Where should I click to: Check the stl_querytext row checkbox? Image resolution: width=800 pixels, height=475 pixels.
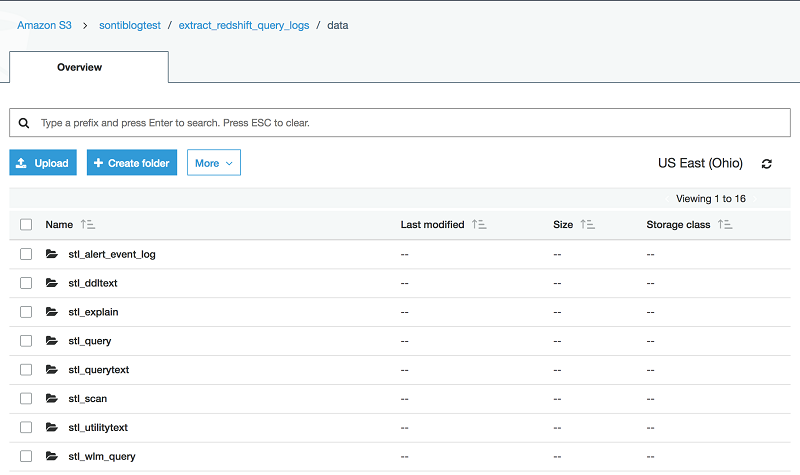click(26, 369)
